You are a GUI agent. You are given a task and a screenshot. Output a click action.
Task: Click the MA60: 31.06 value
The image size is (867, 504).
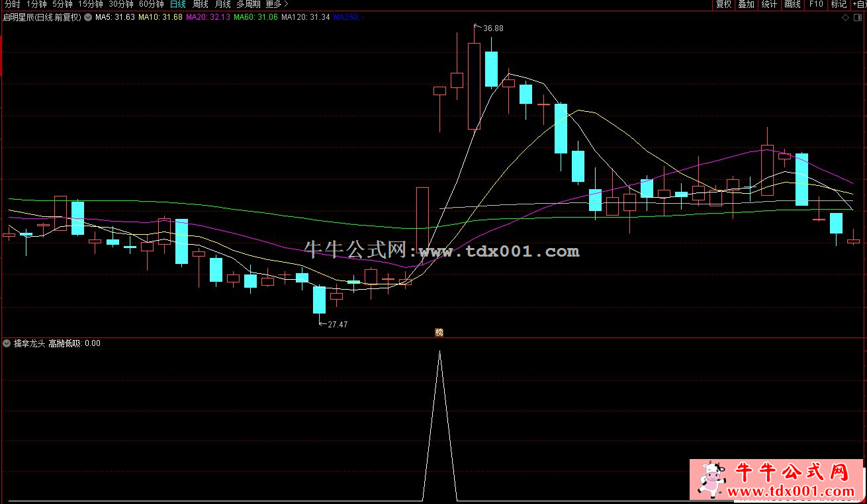click(255, 17)
